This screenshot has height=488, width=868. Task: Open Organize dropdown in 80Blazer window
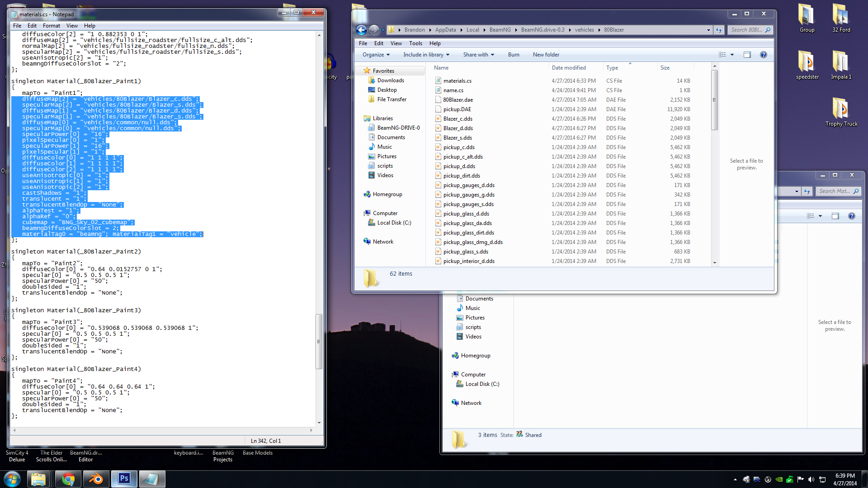click(376, 55)
